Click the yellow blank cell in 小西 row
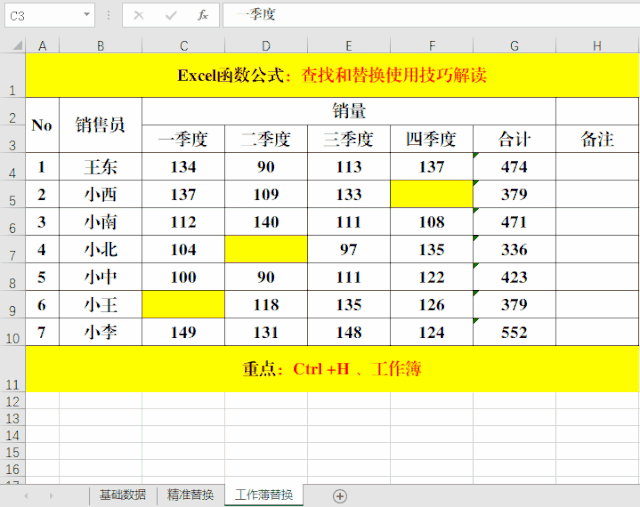640x507 pixels. [431, 194]
